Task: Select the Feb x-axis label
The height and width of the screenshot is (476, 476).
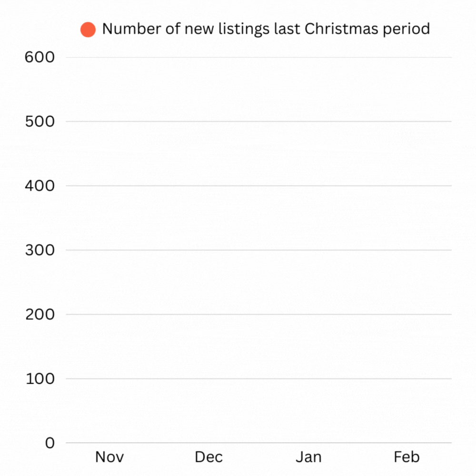Action: (x=407, y=457)
